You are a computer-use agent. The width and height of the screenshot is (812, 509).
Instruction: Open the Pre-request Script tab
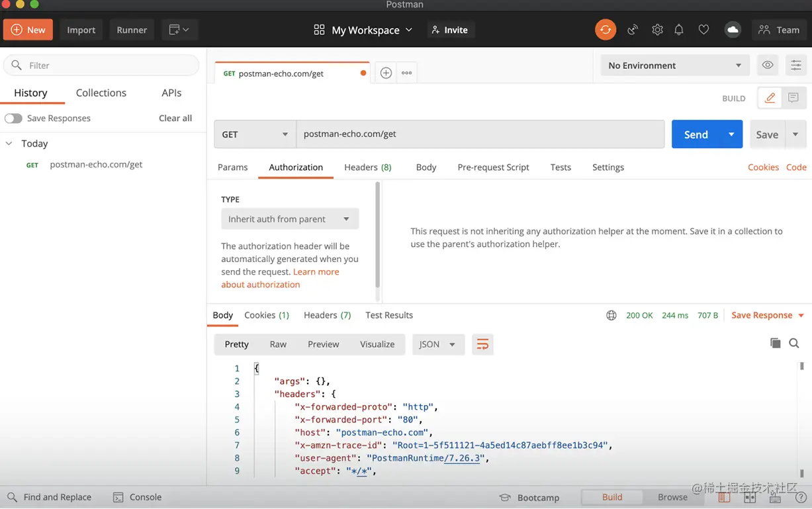(x=493, y=167)
